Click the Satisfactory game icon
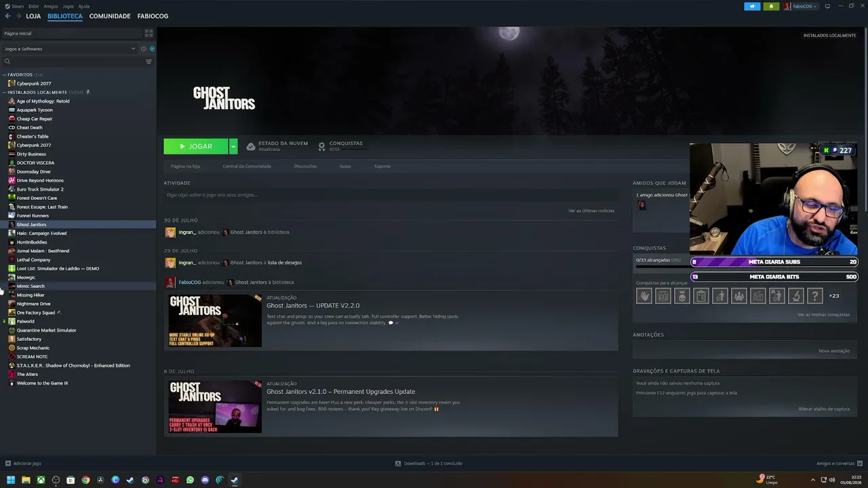 (x=12, y=339)
